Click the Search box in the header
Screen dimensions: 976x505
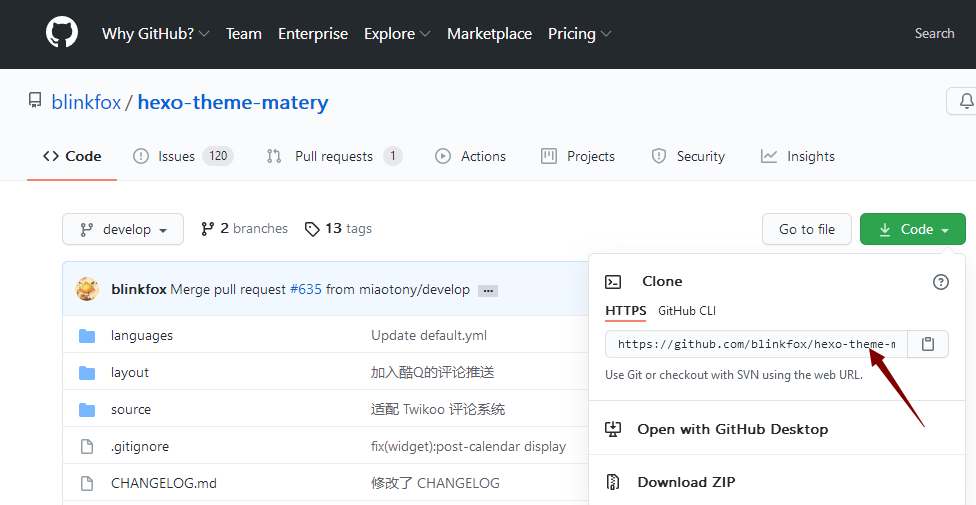[x=934, y=34]
